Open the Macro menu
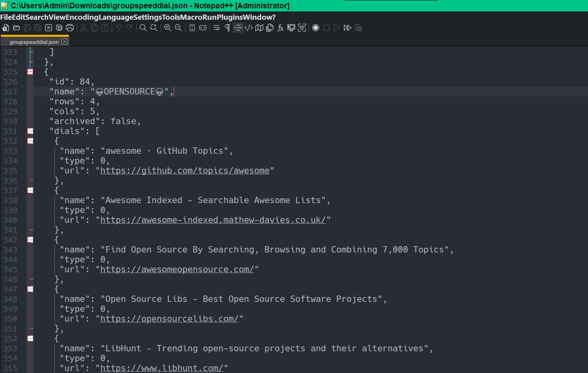 coord(191,17)
